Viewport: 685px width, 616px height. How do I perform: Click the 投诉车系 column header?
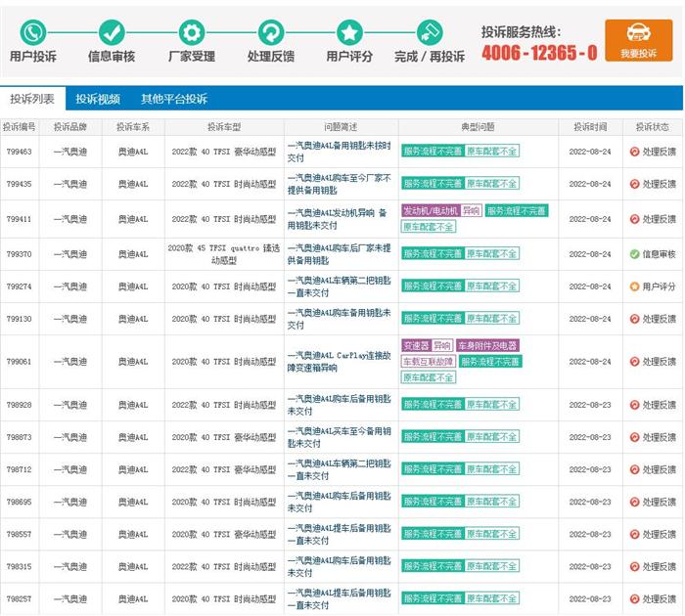(x=133, y=127)
